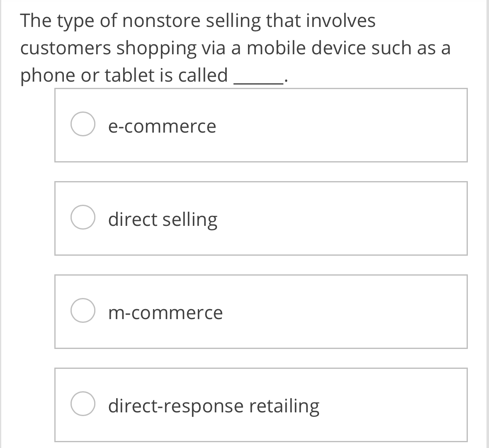
Task: Select the m-commerce radio button
Action: pyautogui.click(x=84, y=310)
